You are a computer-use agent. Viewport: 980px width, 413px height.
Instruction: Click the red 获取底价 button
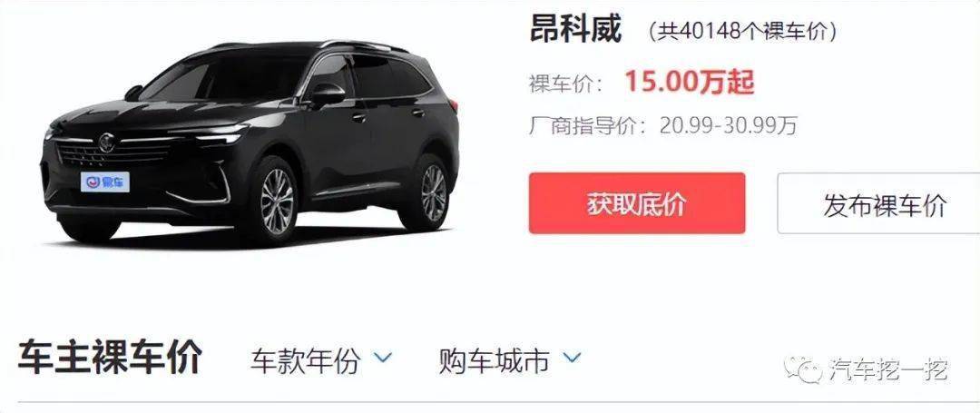click(x=637, y=203)
